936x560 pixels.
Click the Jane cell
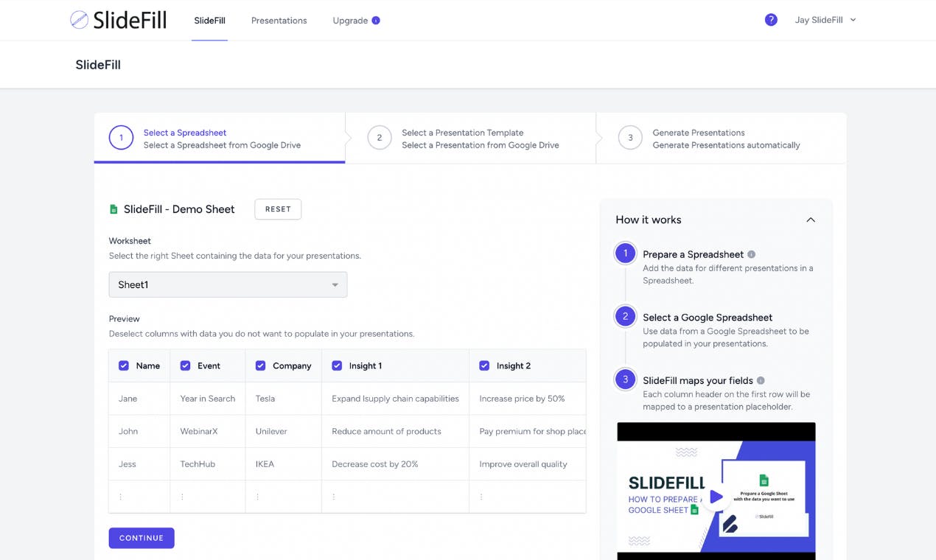coord(139,399)
